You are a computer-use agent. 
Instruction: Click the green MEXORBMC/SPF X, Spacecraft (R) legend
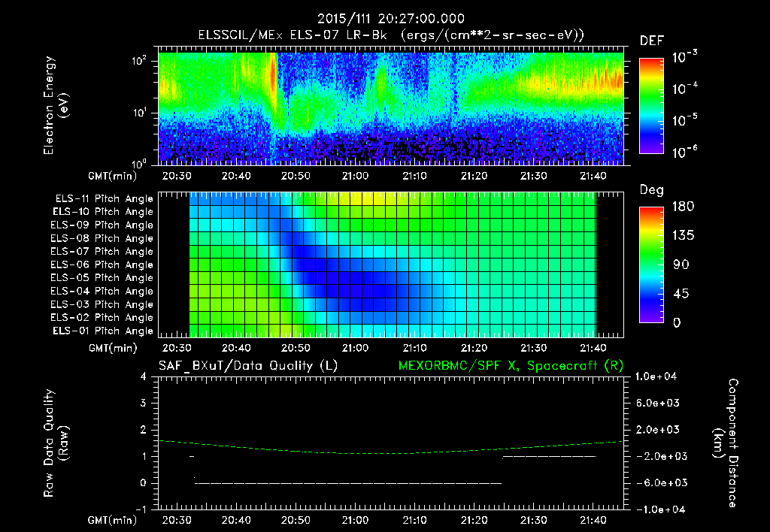pos(511,366)
